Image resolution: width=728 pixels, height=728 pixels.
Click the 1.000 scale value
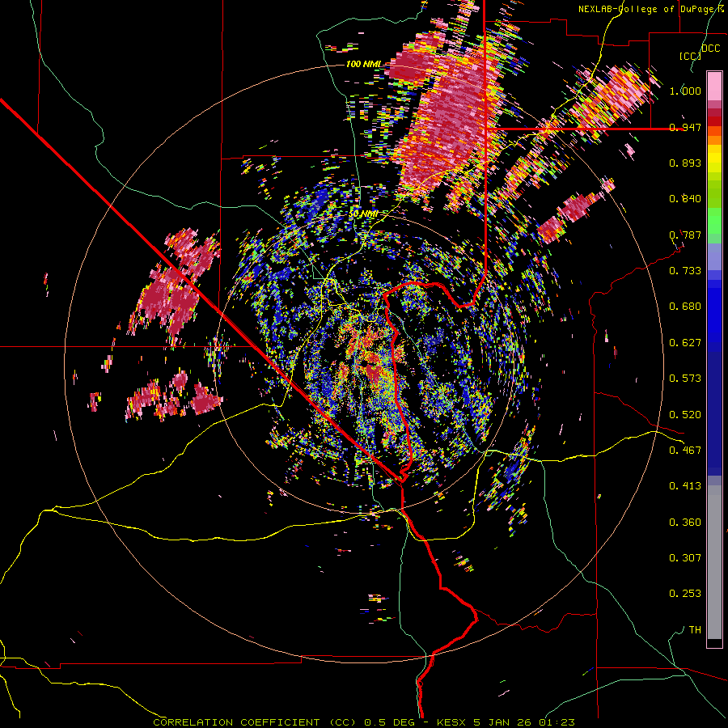coord(685,91)
